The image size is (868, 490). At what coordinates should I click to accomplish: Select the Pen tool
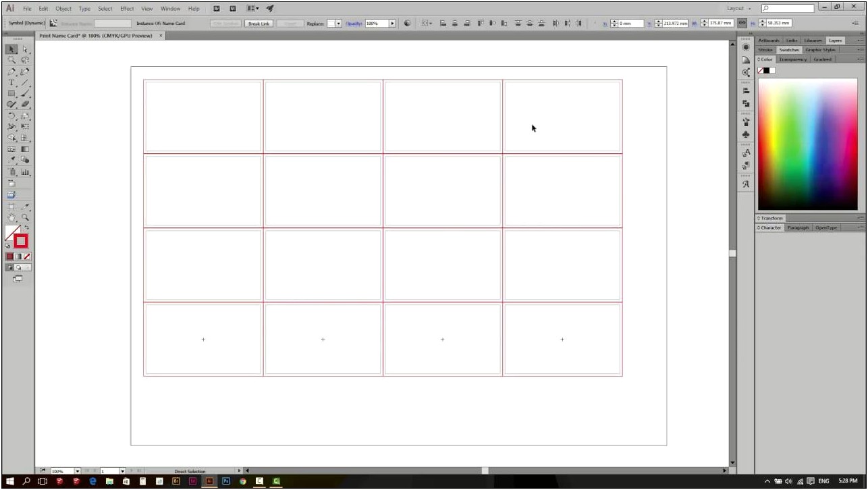[11, 72]
